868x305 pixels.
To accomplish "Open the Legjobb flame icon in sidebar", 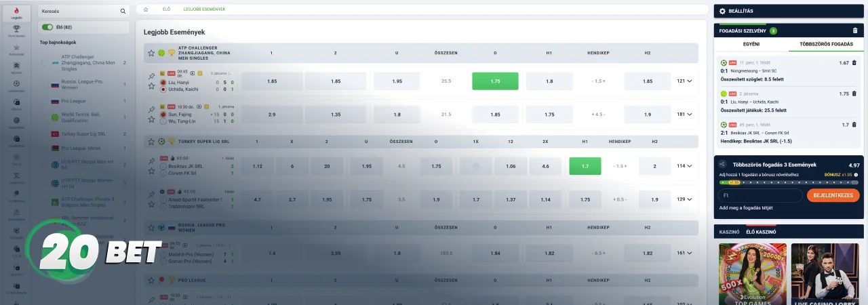I will click(x=16, y=9).
